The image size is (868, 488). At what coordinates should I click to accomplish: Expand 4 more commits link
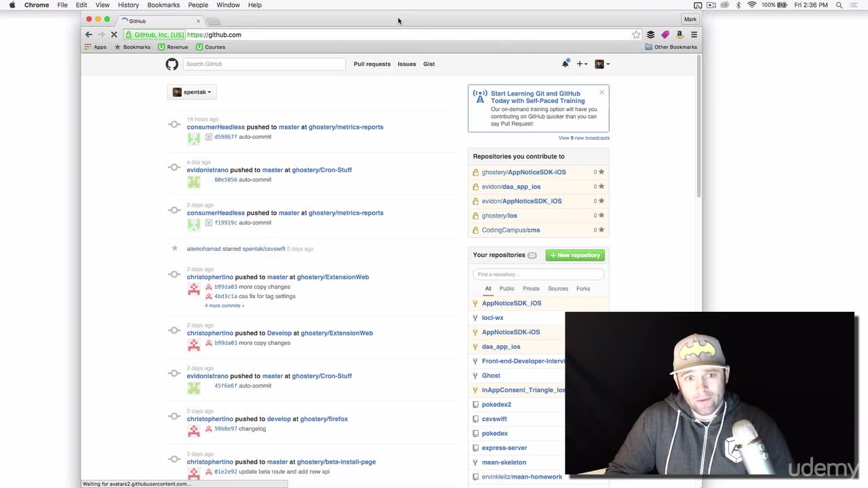point(224,306)
